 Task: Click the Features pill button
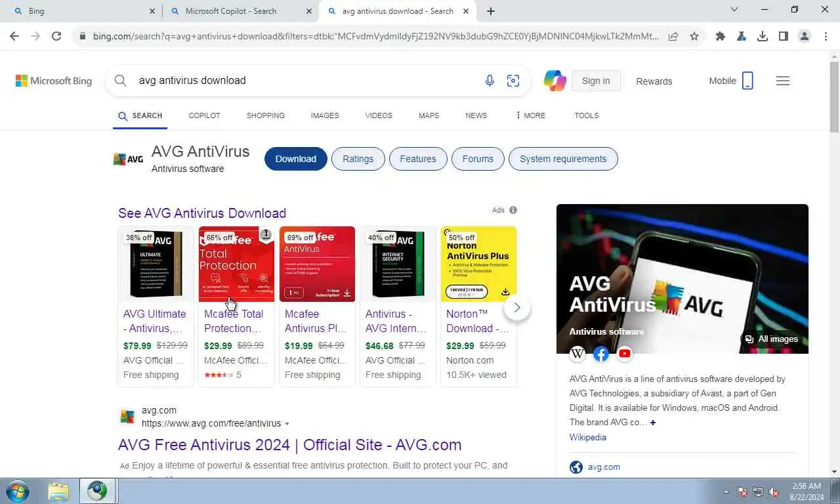click(x=418, y=159)
